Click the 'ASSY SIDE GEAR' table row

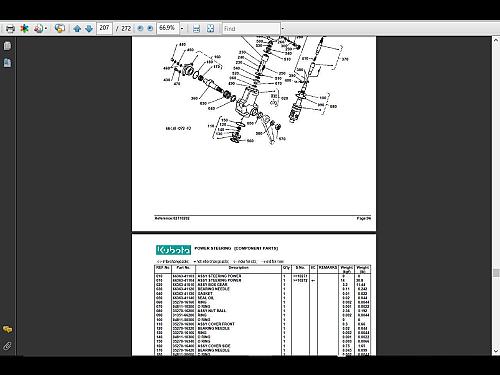coord(263,285)
